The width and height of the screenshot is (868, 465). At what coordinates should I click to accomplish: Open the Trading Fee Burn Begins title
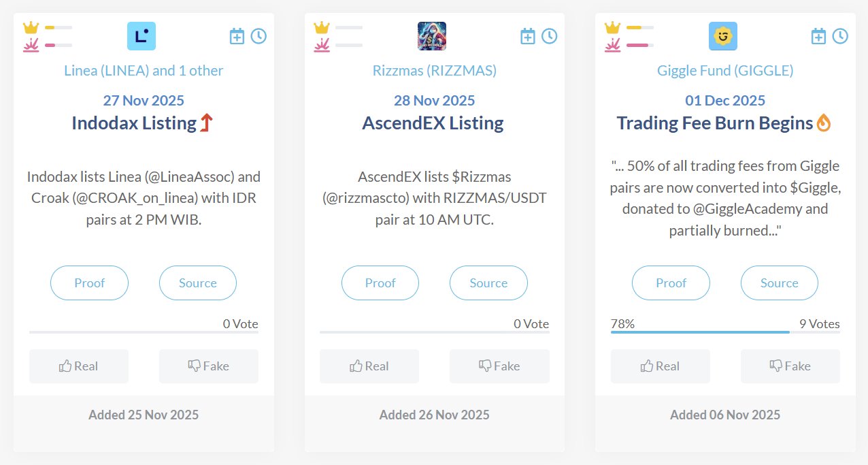click(715, 123)
